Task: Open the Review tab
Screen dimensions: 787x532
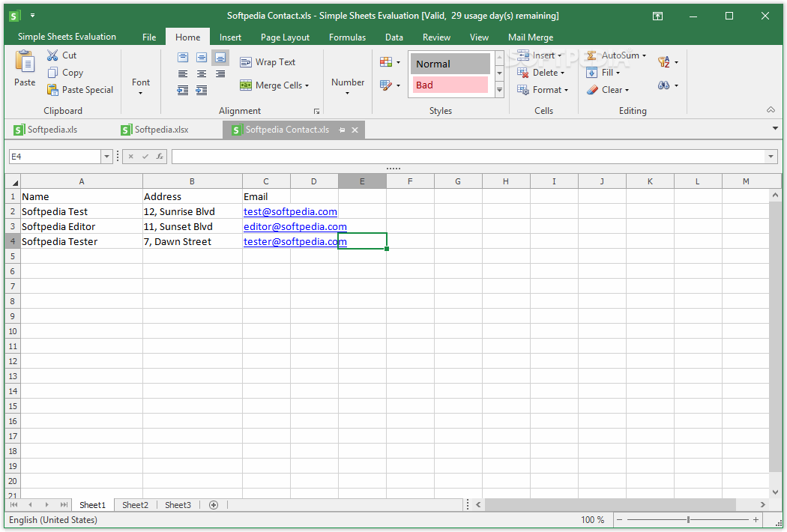Action: tap(436, 37)
